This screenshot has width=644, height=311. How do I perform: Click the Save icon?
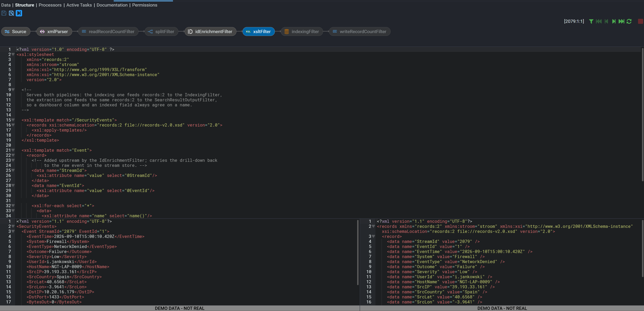click(x=4, y=13)
